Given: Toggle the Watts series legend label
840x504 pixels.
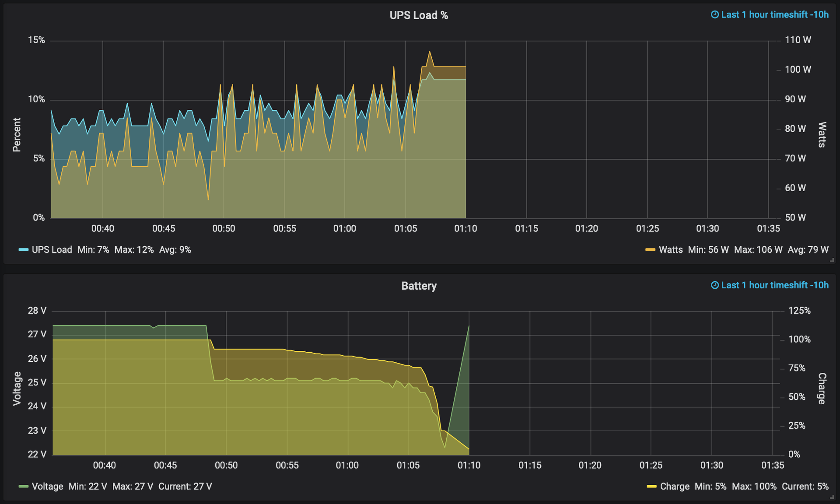Looking at the screenshot, I should tap(670, 250).
